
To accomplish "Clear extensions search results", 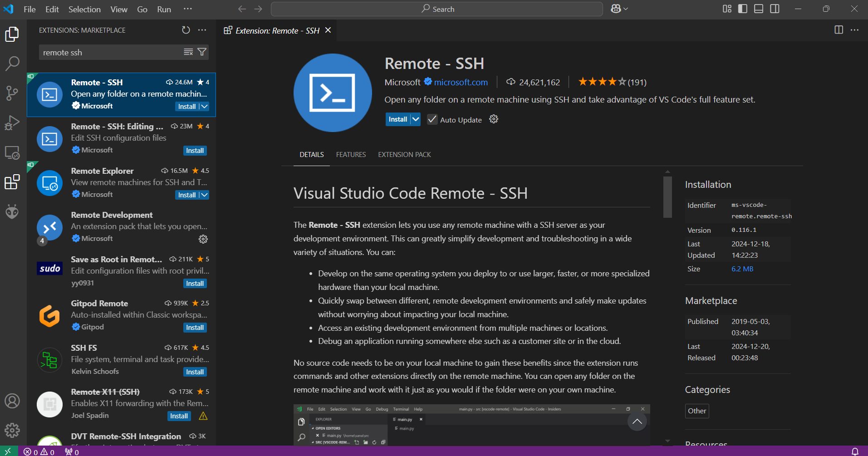I will click(x=188, y=52).
